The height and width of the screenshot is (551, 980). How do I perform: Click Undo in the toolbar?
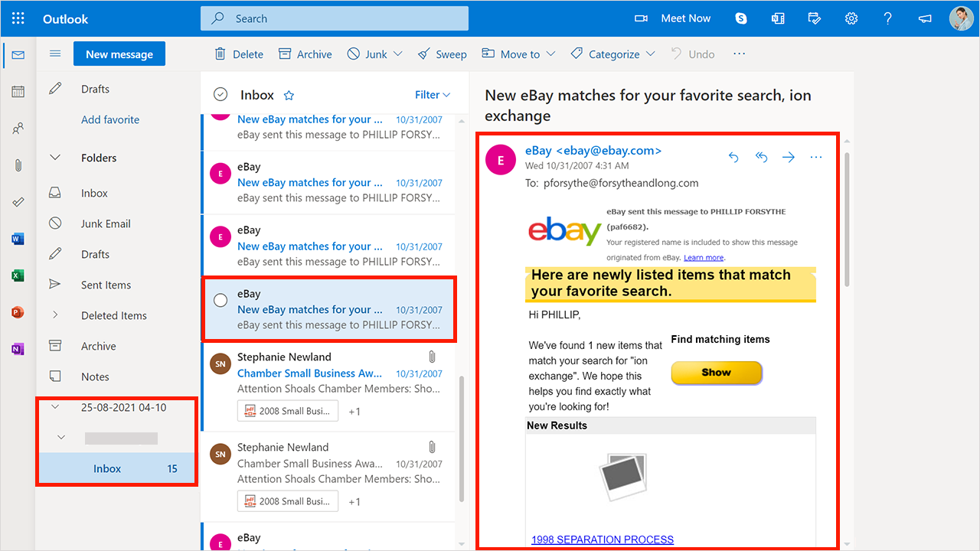point(693,54)
